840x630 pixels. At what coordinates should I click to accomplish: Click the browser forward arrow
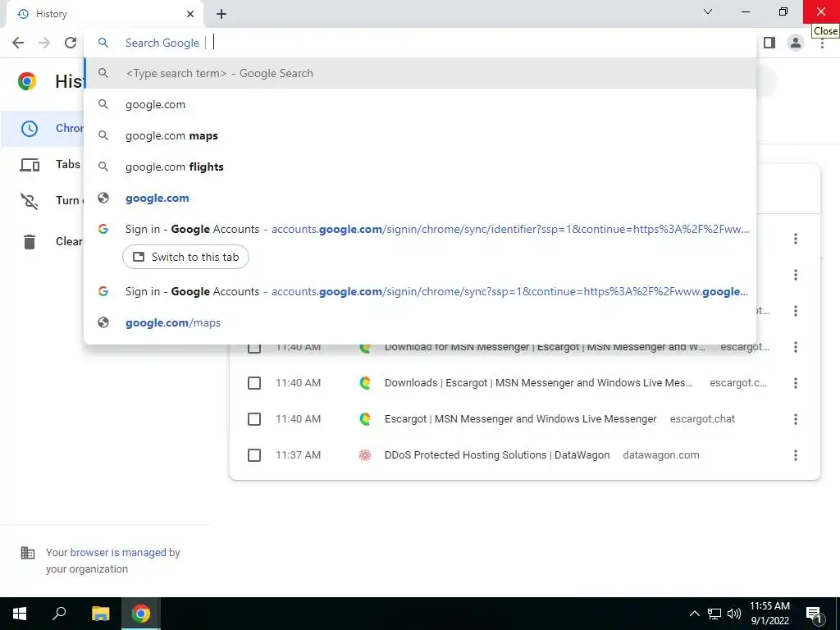pos(44,43)
